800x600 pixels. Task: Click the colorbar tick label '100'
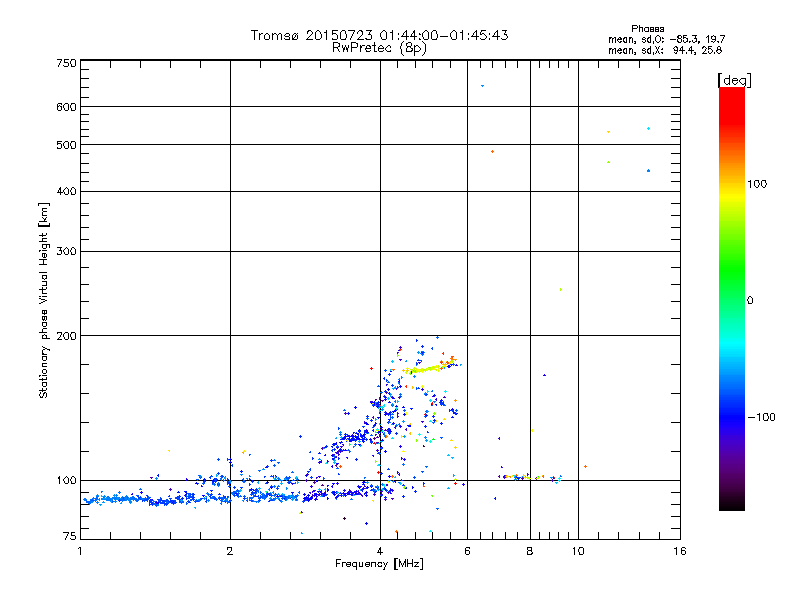pyautogui.click(x=757, y=184)
